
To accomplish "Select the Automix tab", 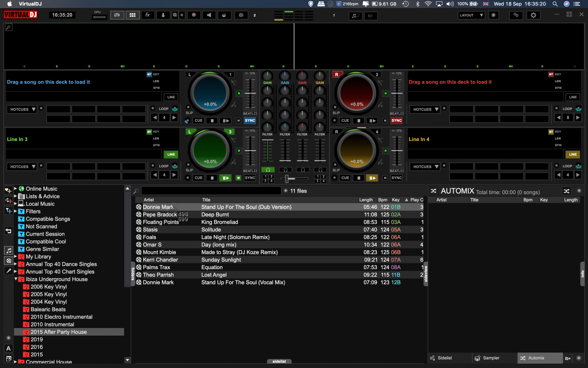I will pyautogui.click(x=540, y=358).
